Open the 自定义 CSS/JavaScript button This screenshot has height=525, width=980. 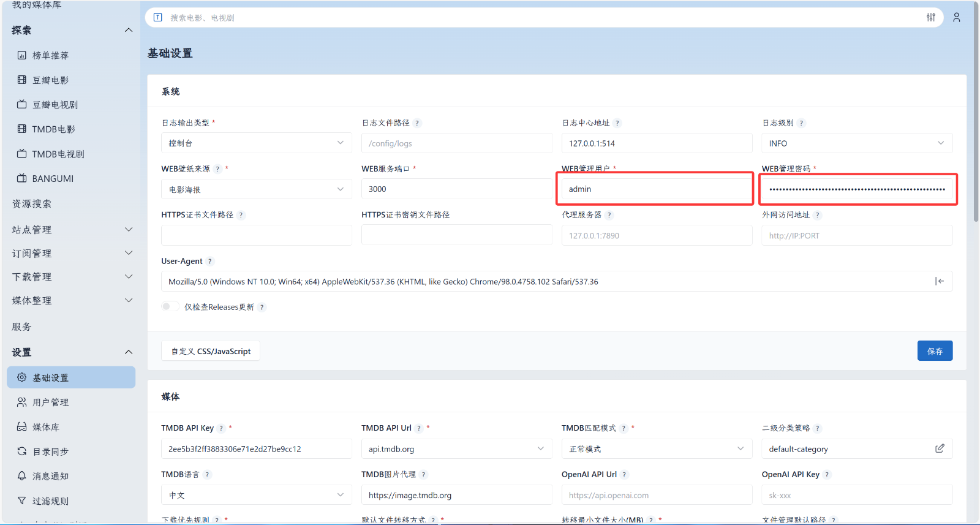point(211,351)
